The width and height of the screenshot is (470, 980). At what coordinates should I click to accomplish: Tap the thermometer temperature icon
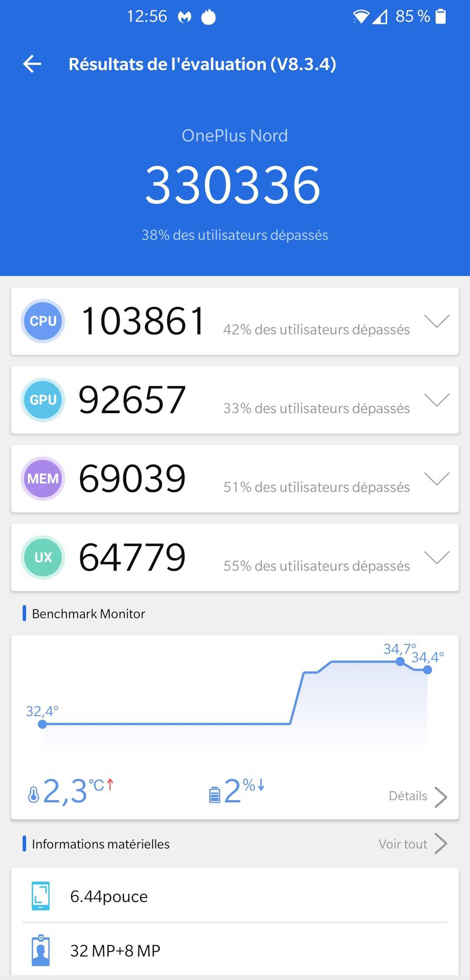click(33, 794)
